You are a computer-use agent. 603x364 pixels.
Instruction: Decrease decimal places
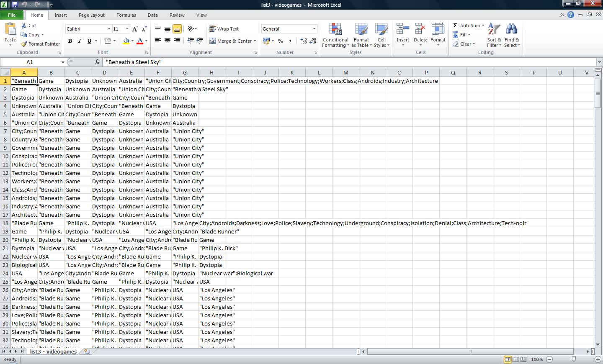pos(313,41)
